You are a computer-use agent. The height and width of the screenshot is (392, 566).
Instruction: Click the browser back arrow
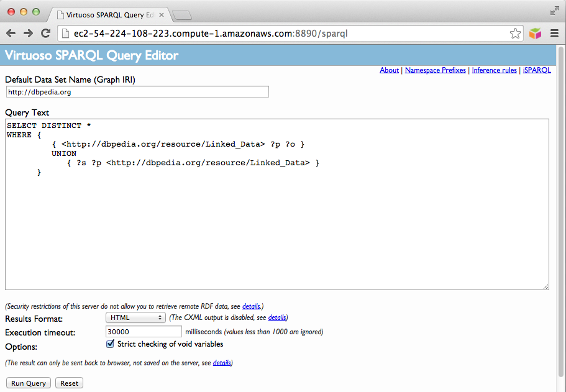(x=11, y=34)
